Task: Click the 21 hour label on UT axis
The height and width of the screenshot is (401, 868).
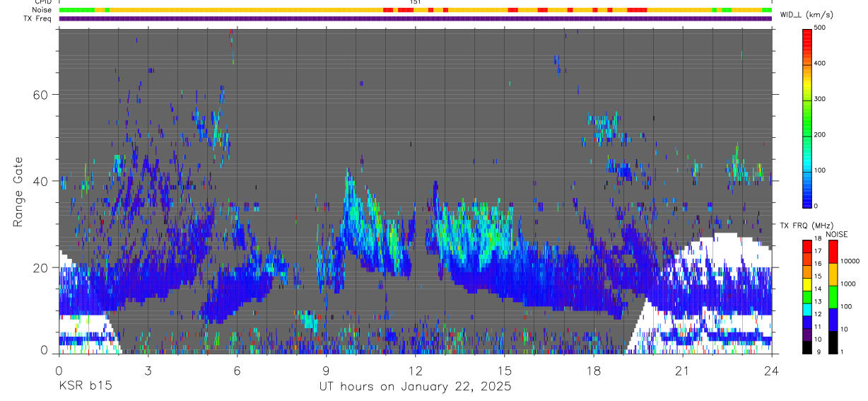Action: click(x=683, y=370)
